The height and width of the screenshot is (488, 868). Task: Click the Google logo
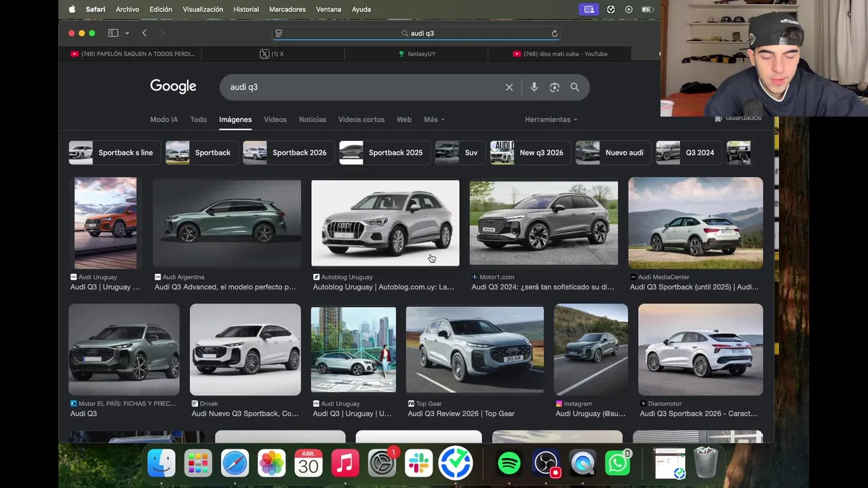click(173, 86)
